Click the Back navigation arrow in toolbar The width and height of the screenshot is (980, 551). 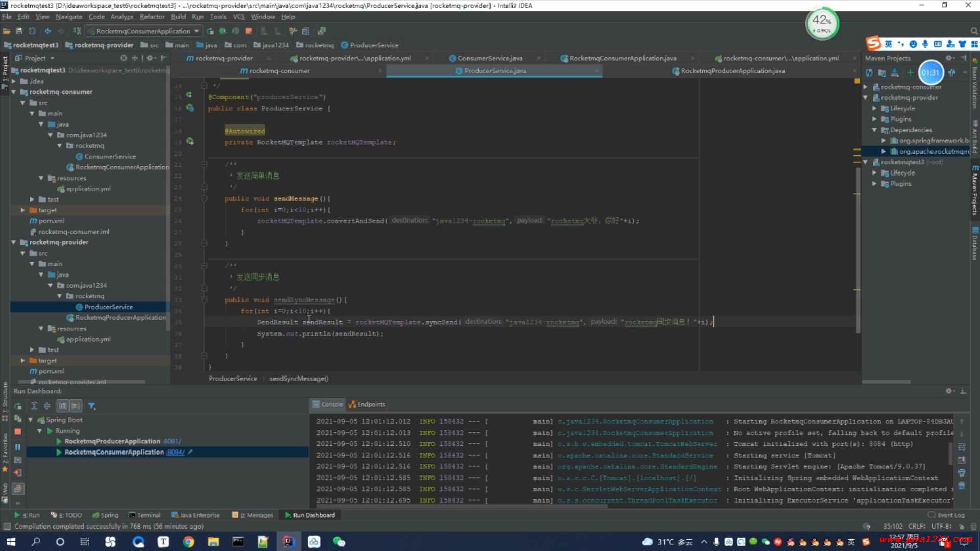click(x=47, y=31)
